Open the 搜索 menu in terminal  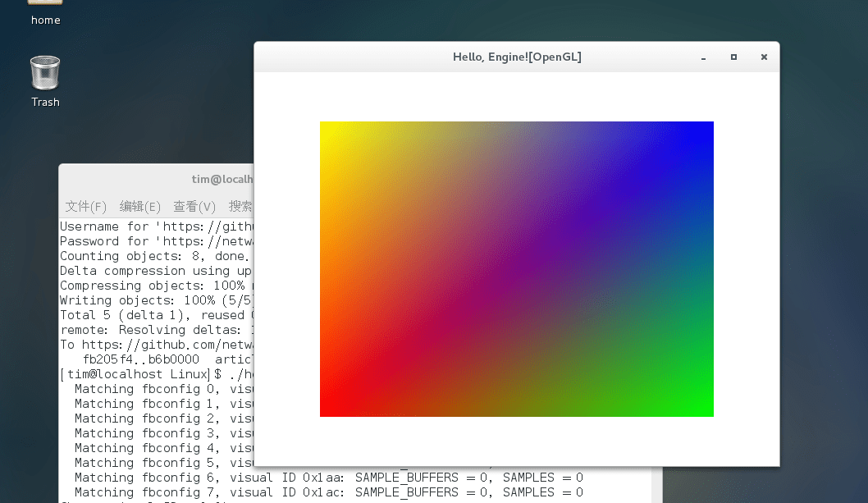pyautogui.click(x=240, y=206)
